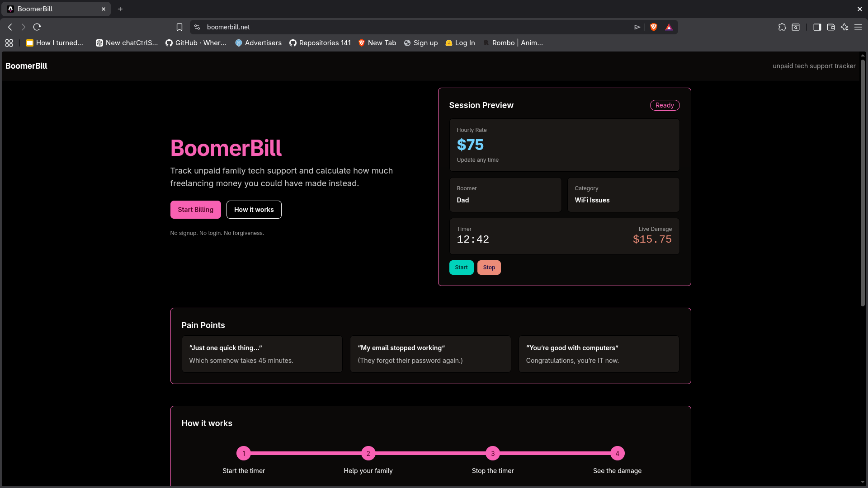Click the Brave Rewards triangle icon

[669, 27]
